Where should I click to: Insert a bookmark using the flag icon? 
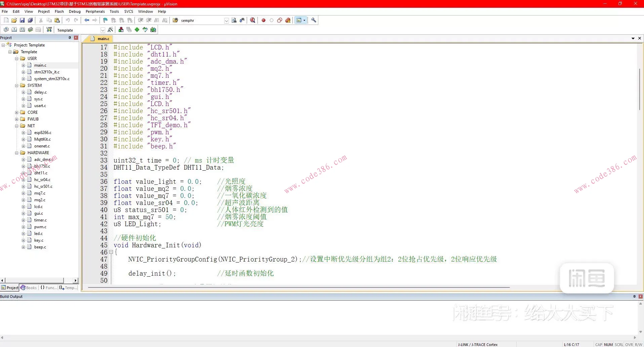coord(105,20)
